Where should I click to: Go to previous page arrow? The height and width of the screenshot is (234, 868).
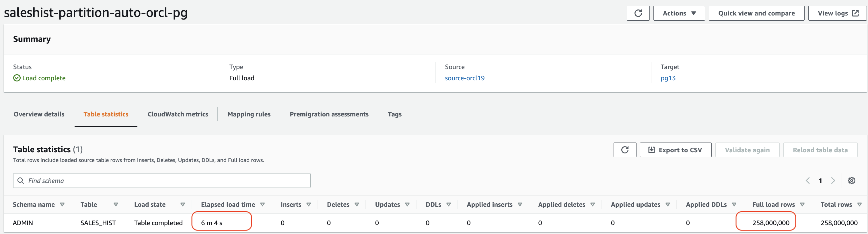click(x=808, y=180)
